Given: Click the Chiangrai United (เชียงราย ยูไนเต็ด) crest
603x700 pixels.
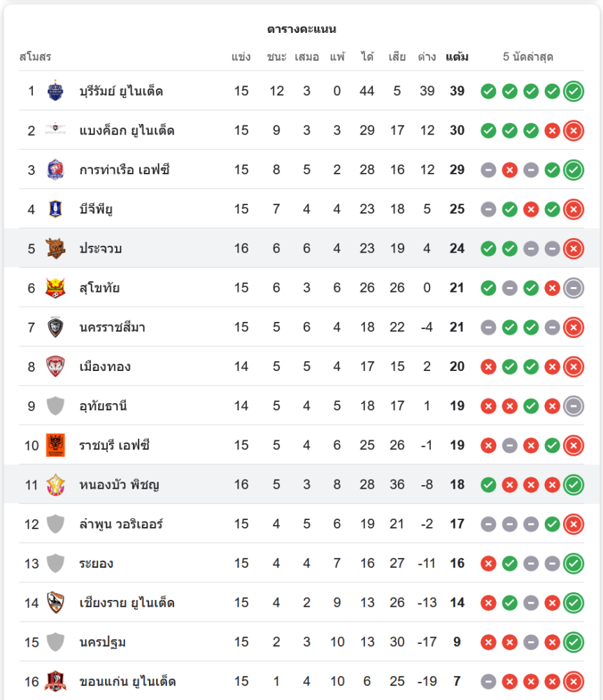Looking at the screenshot, I should (x=55, y=603).
